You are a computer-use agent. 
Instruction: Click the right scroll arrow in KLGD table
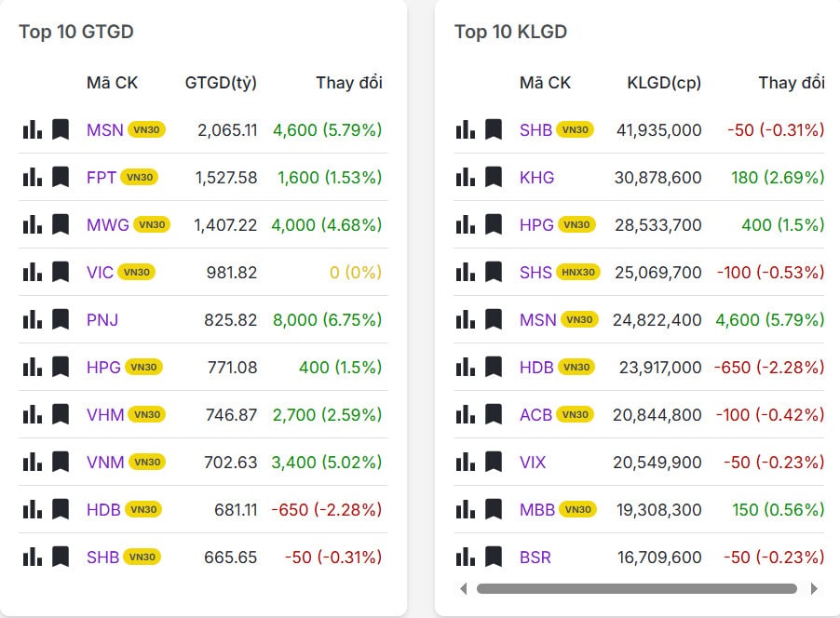pyautogui.click(x=814, y=588)
